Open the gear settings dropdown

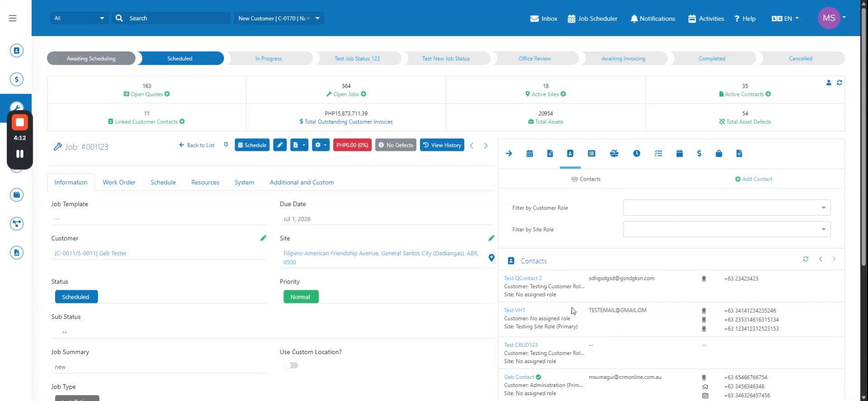321,145
